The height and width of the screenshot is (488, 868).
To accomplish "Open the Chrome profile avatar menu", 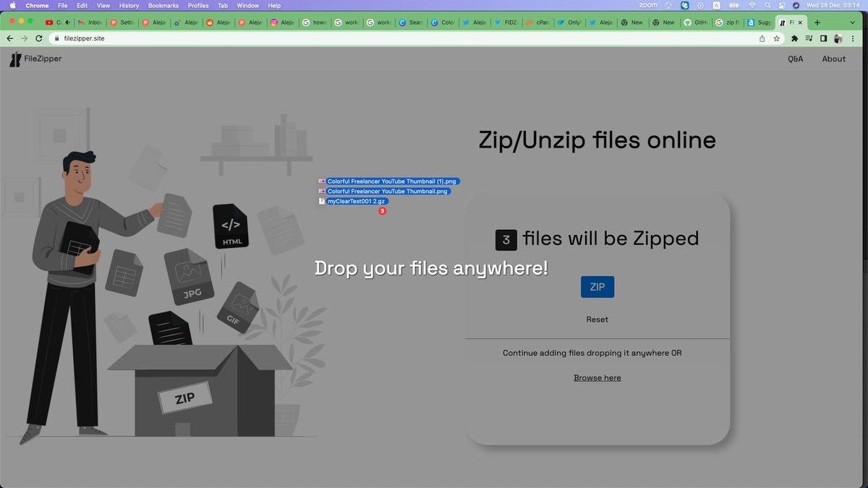I will (838, 38).
